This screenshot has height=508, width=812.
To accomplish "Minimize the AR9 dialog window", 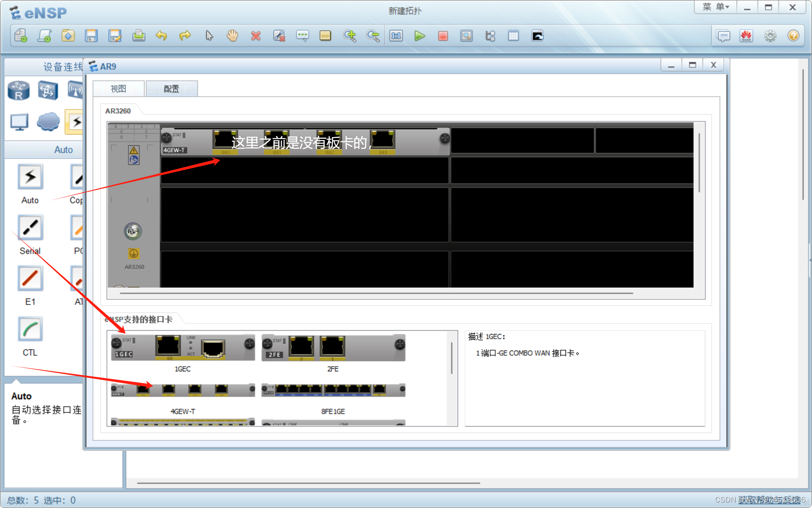I will (x=671, y=65).
